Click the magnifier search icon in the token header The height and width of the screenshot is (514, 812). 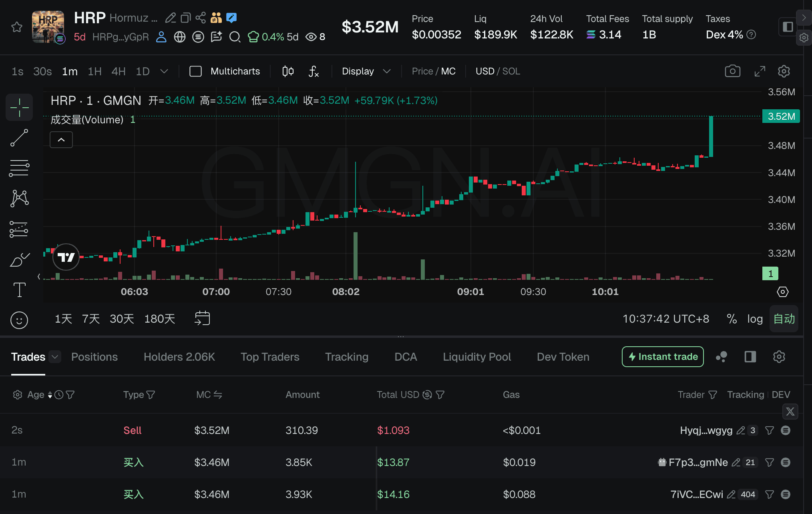pyautogui.click(x=235, y=37)
